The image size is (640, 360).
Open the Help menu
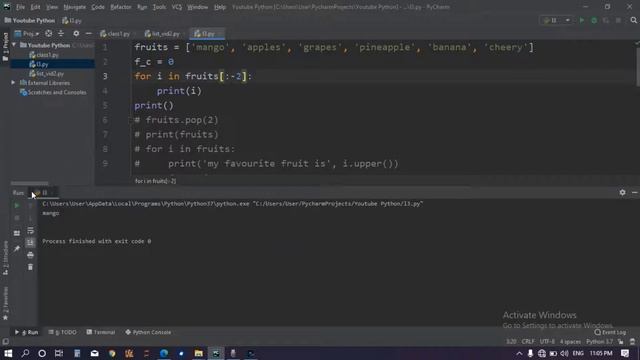220,7
